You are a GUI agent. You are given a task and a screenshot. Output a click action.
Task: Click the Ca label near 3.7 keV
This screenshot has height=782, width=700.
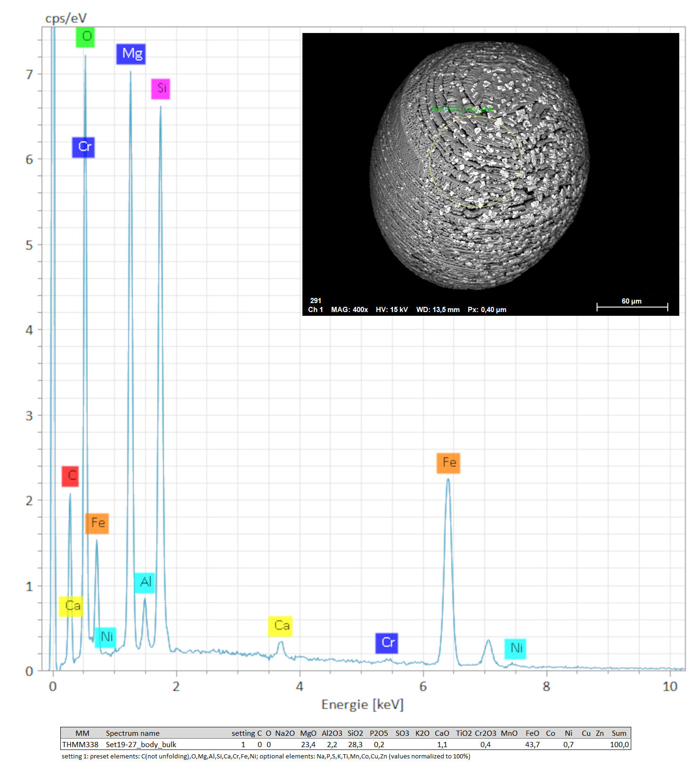coord(280,626)
